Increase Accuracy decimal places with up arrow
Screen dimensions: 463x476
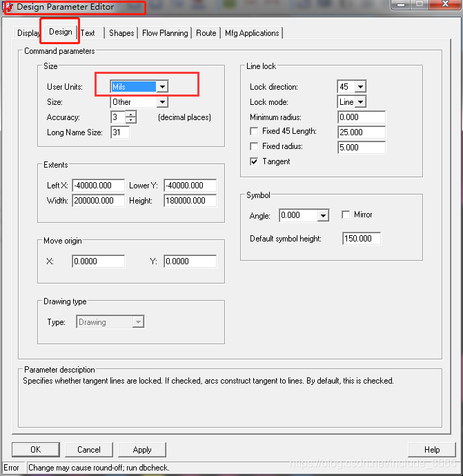pos(130,114)
